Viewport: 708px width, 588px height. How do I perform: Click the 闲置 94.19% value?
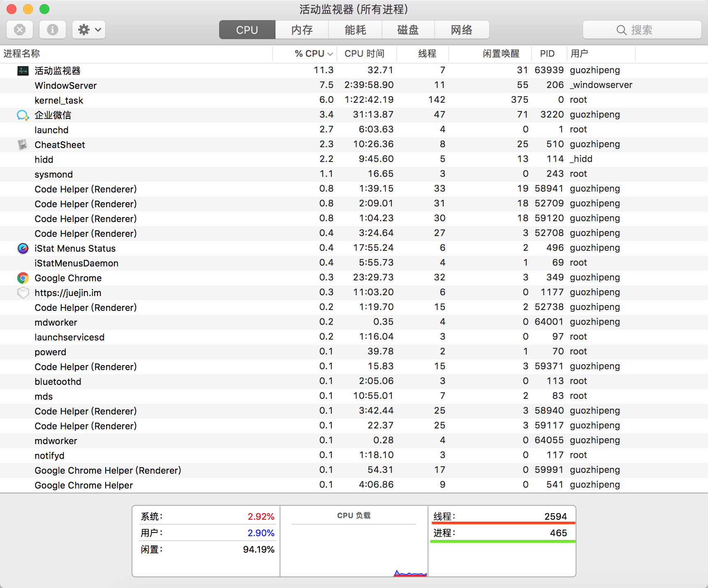[x=259, y=549]
